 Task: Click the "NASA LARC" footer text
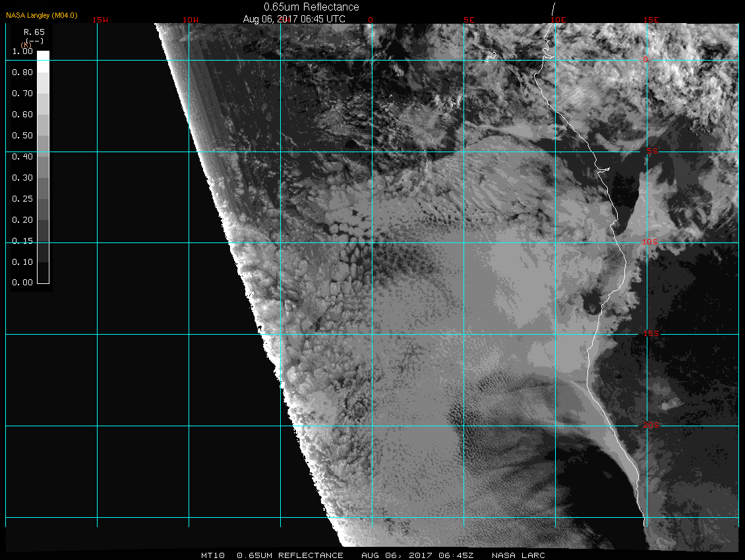point(518,555)
